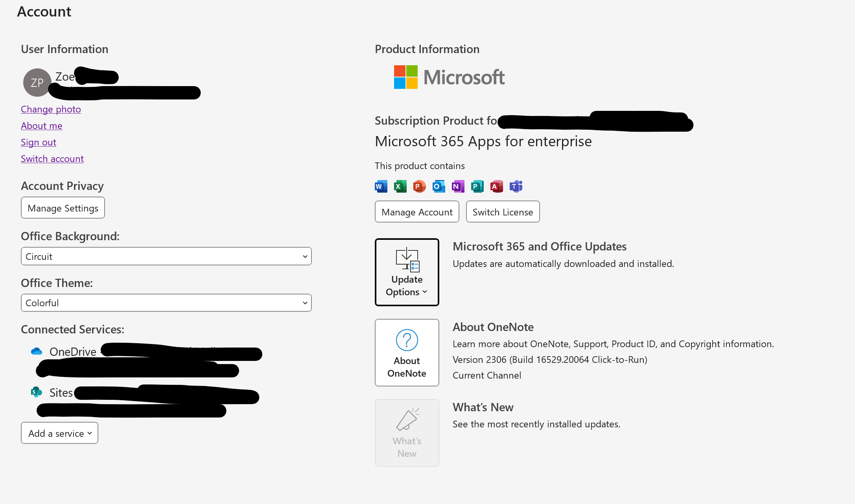
Task: Open the About OneNote button
Action: (407, 353)
